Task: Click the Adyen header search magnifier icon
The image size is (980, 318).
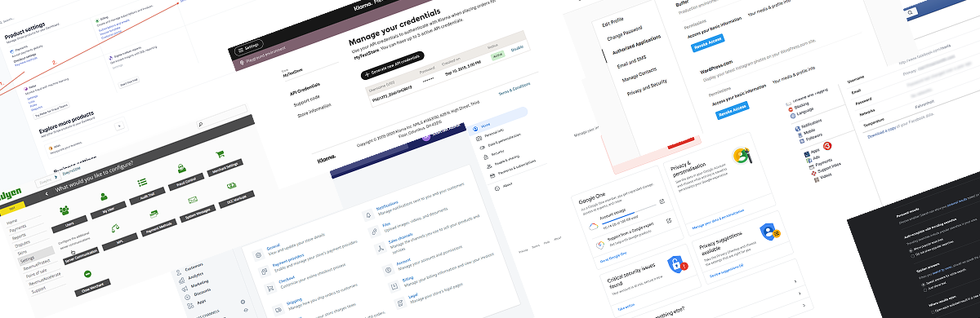Action: [199, 125]
